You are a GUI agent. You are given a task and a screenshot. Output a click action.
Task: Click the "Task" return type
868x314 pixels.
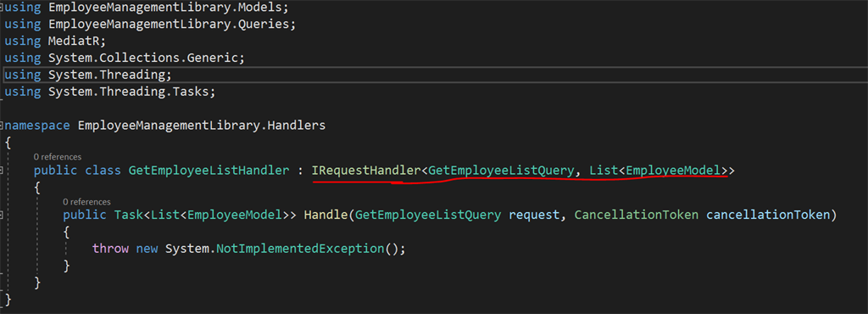(129, 215)
